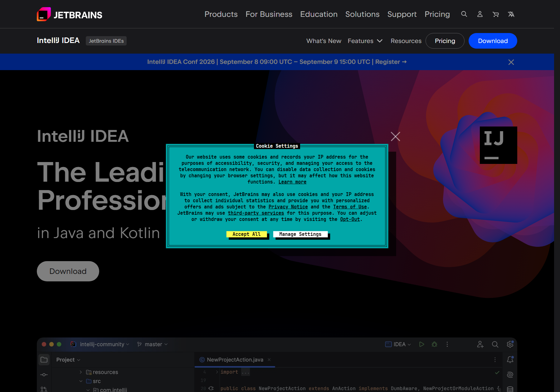Screen dimensions: 560x392
Task: Click the outlined Pricing button
Action: pyautogui.click(x=445, y=41)
